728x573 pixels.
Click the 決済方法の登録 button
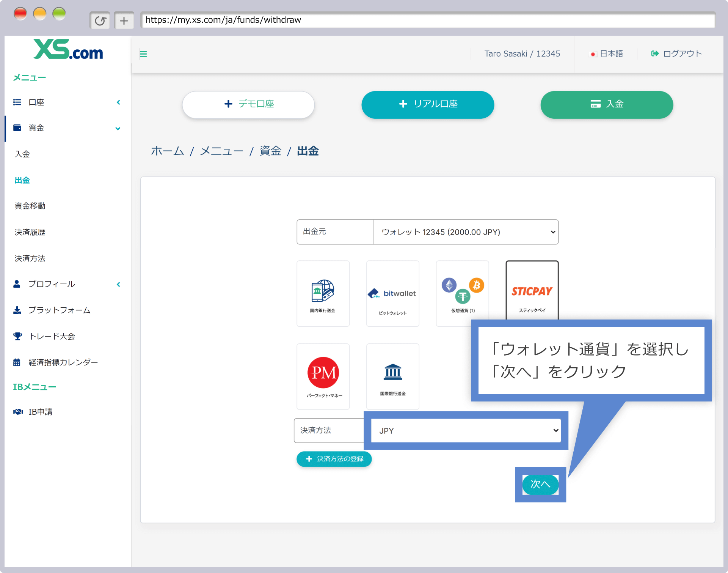coord(334,459)
